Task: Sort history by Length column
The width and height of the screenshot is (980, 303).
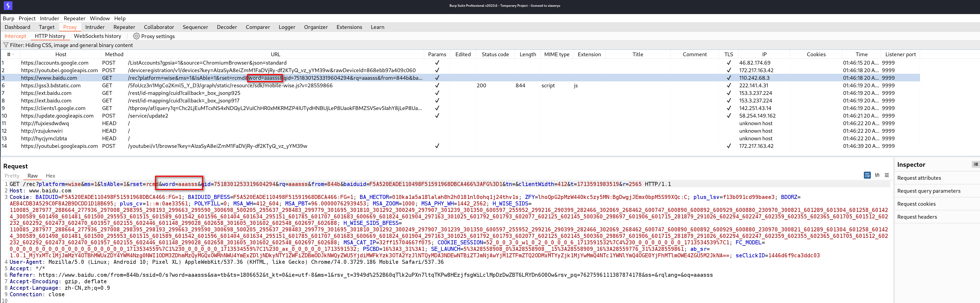Action: pyautogui.click(x=528, y=54)
